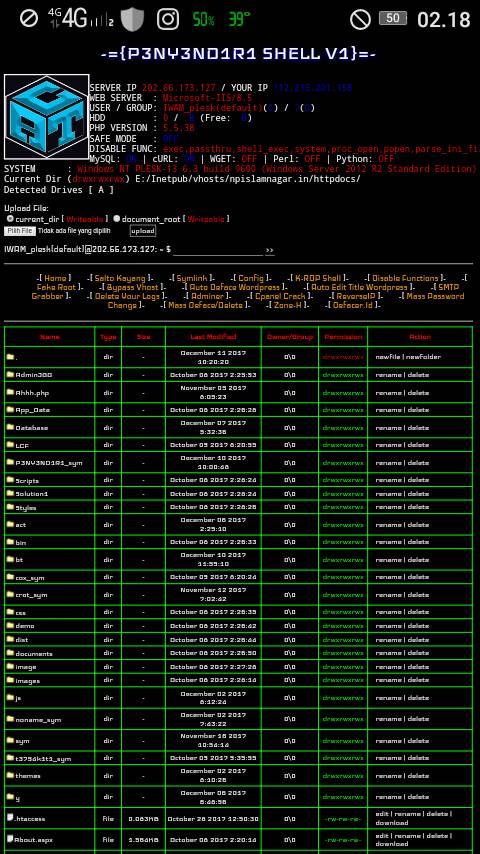Screen dimensions: 480x854
Task: Click the >> execute command button
Action: tap(270, 250)
